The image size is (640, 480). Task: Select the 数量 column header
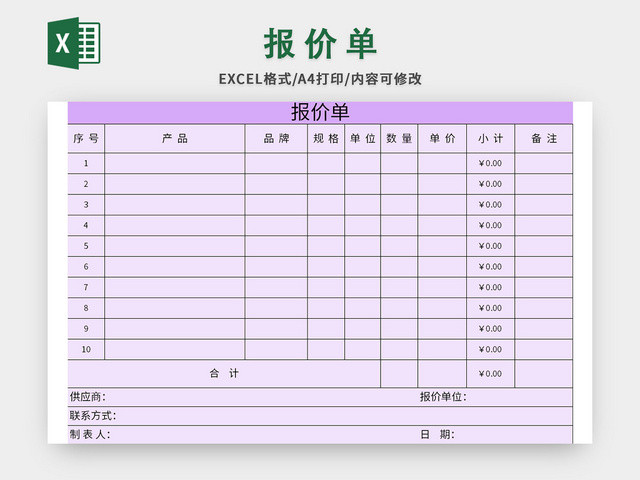(399, 139)
